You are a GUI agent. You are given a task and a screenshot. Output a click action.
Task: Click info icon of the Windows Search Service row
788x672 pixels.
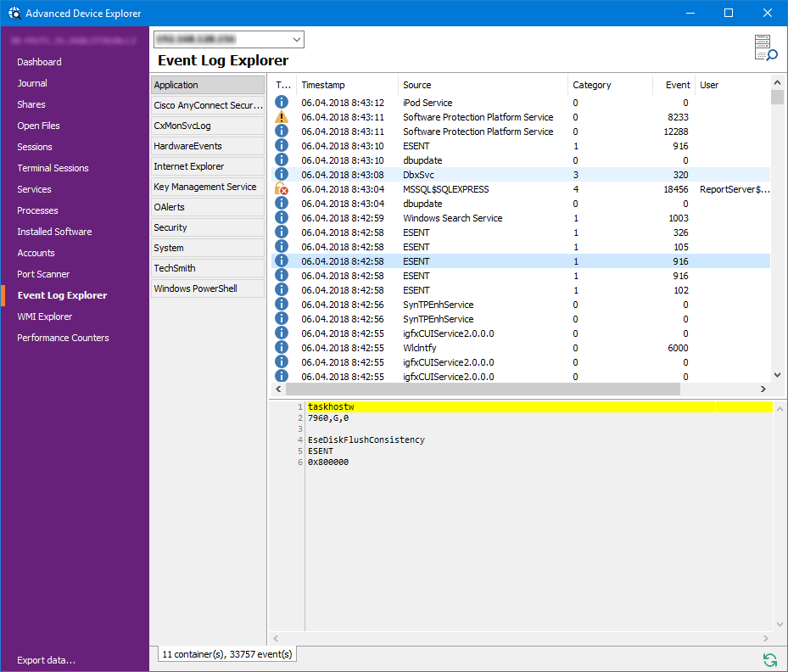pos(282,218)
